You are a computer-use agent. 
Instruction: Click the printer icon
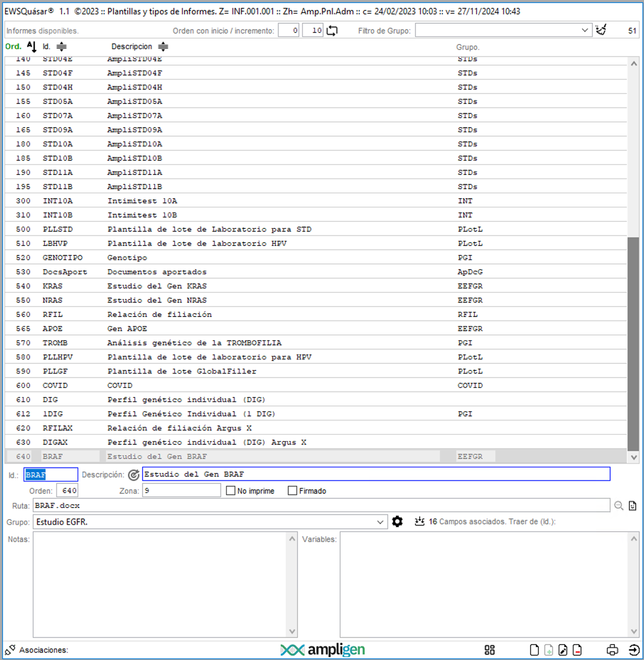(x=612, y=650)
